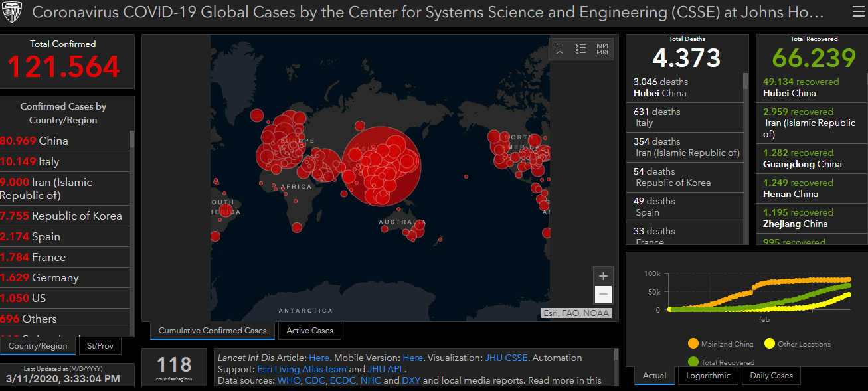Open the Esri Living Atlas team link
Viewport: 868px width, 391px height.
[302, 369]
